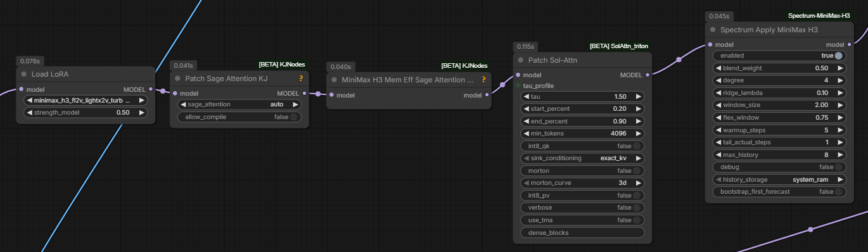868x252 pixels.
Task: Click the end_percent value field
Action: point(582,122)
